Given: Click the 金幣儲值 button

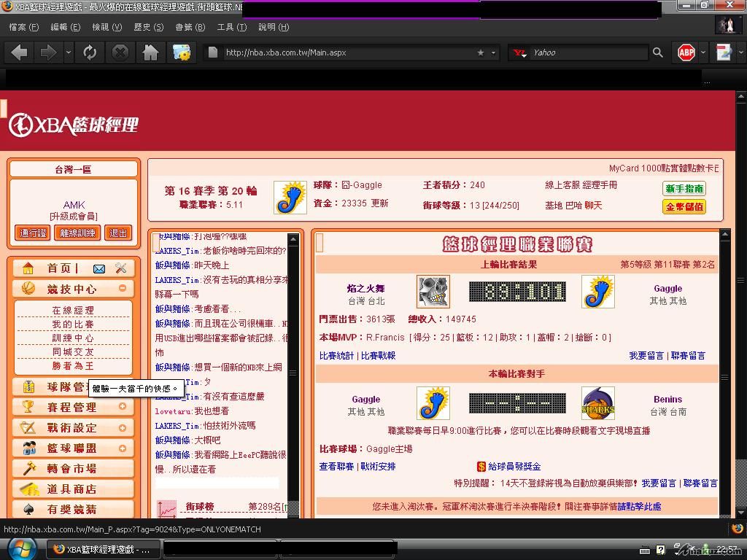Looking at the screenshot, I should pyautogui.click(x=684, y=206).
